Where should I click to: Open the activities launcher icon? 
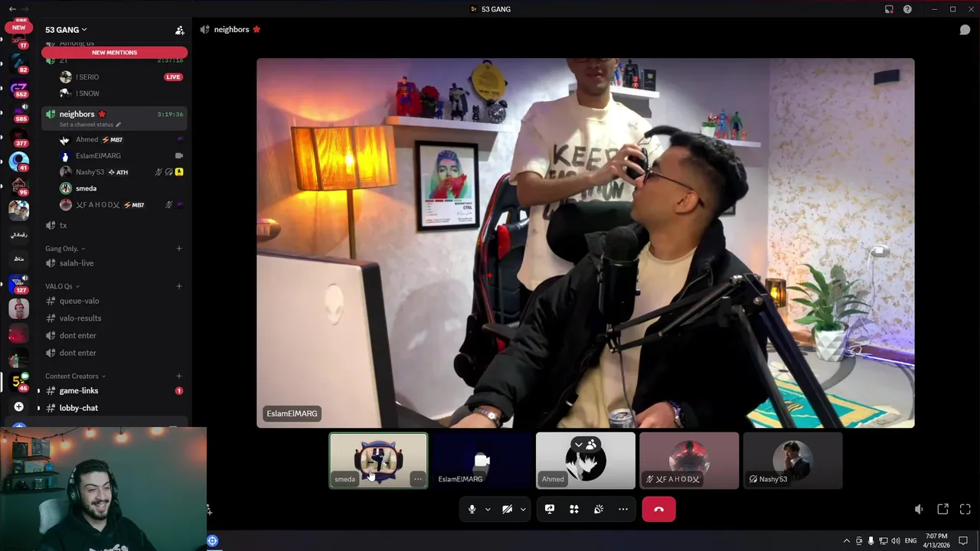574,509
